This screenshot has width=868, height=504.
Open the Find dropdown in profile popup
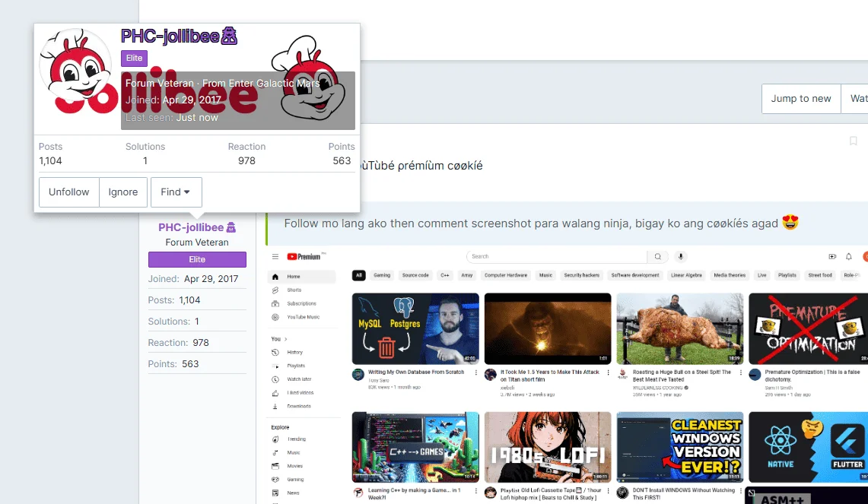pos(176,192)
